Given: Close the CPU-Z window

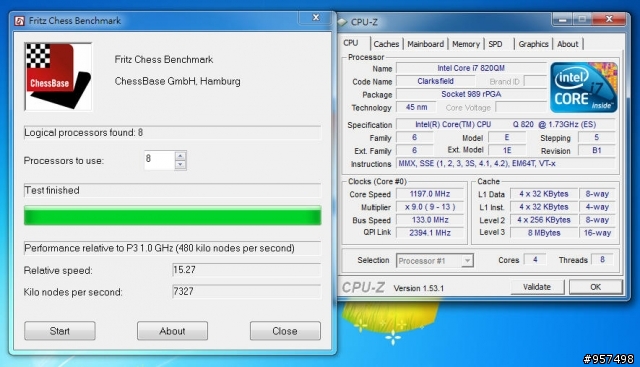Looking at the screenshot, I should tap(609, 19).
